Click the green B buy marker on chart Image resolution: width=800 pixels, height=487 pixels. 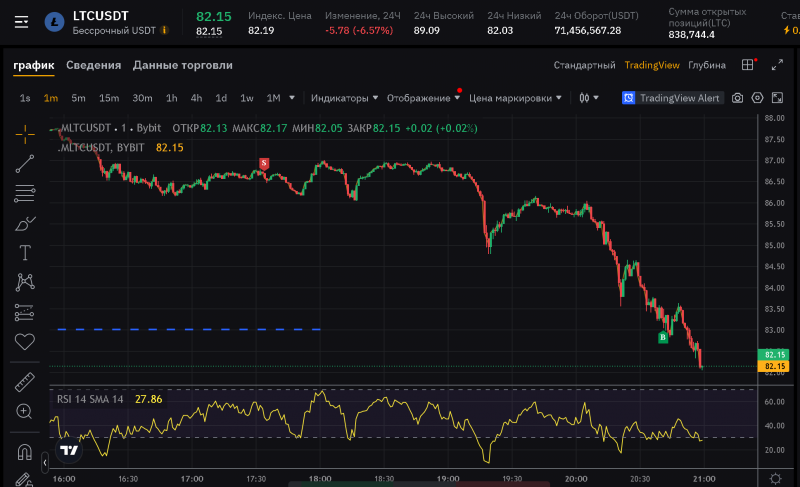click(x=663, y=337)
